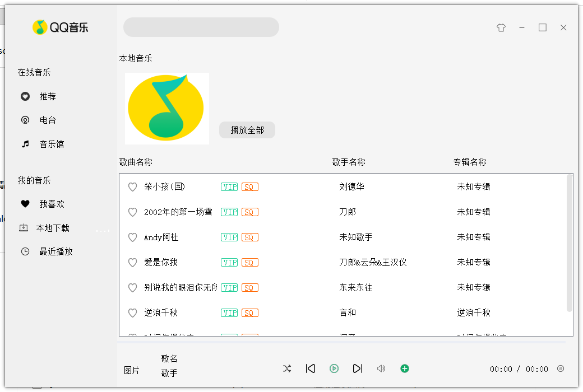Click the 音乐馆 note icon
The height and width of the screenshot is (392, 583).
click(25, 144)
